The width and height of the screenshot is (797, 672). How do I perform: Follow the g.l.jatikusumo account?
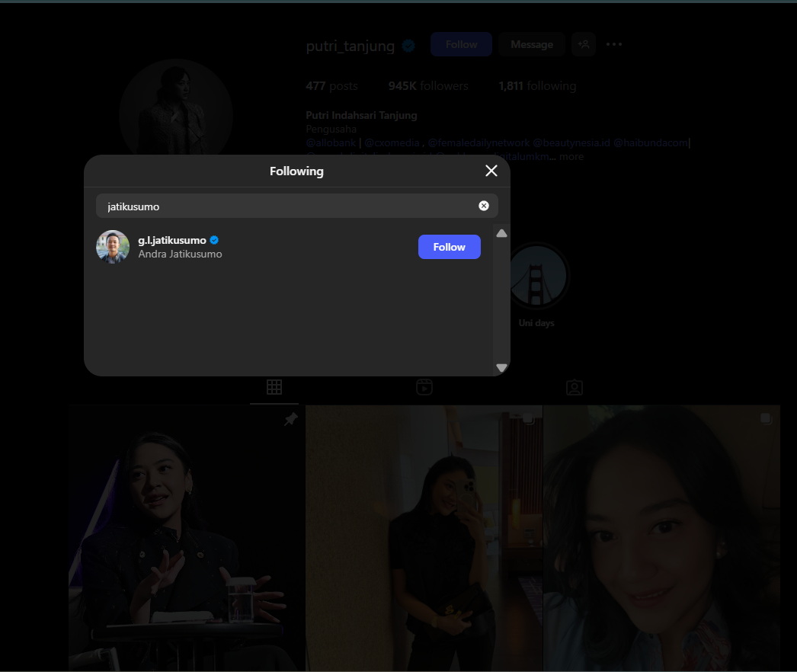pyautogui.click(x=449, y=247)
